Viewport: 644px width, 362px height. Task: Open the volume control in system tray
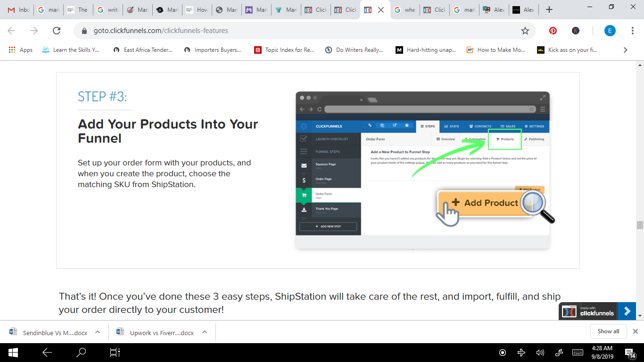[540, 353]
